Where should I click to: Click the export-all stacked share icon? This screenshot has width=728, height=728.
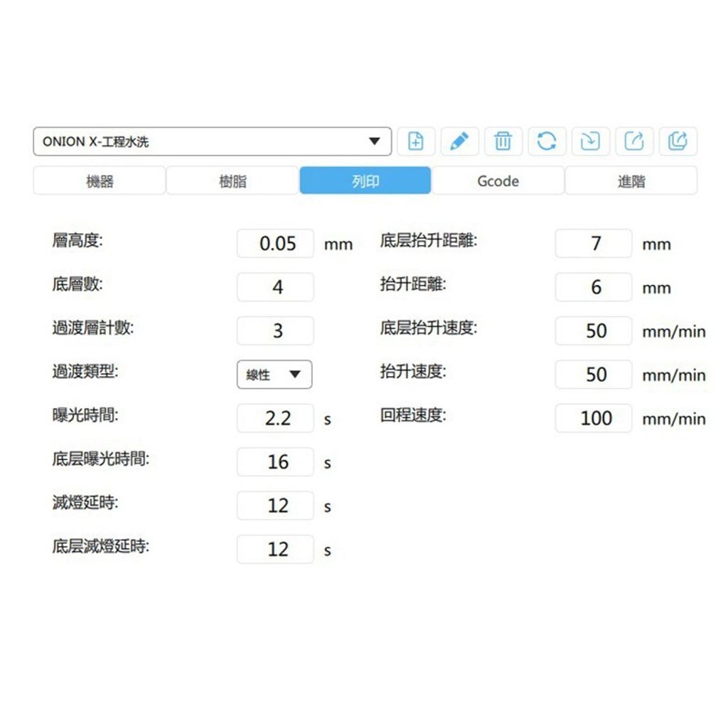point(678,141)
